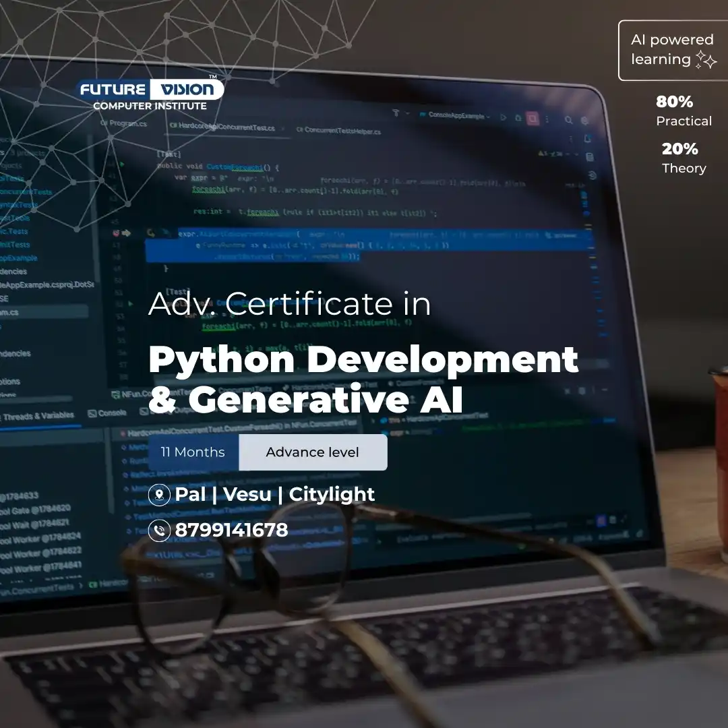Viewport: 728px width, 728px height.
Task: Click the Search magnifier icon in IDE toolbar
Action: pos(568,120)
